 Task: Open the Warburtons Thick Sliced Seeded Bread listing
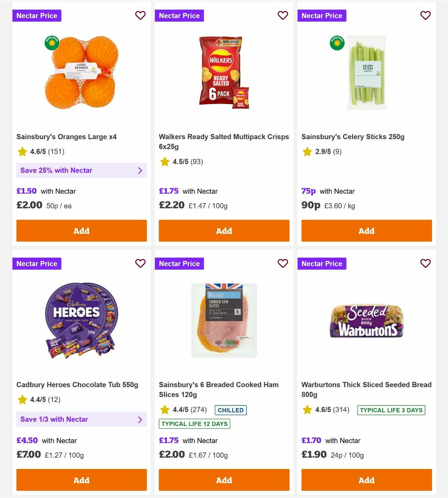pos(366,389)
